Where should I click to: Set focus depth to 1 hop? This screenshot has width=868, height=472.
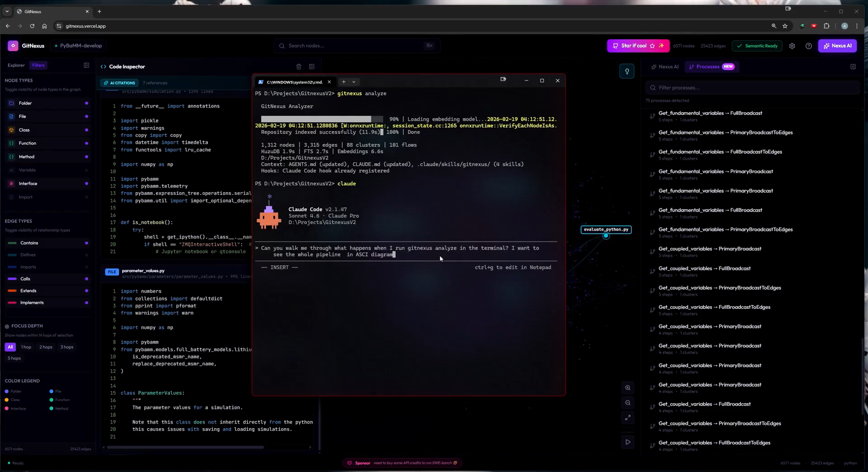pos(26,347)
